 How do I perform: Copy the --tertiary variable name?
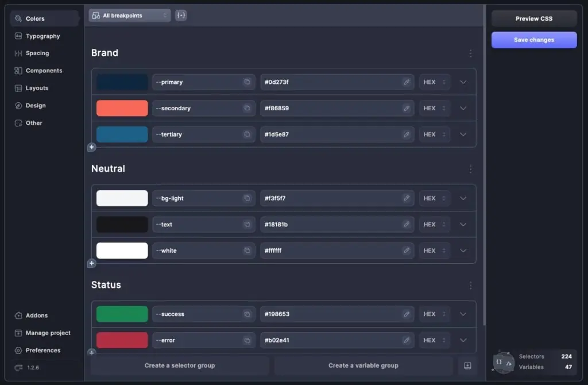[x=247, y=134]
